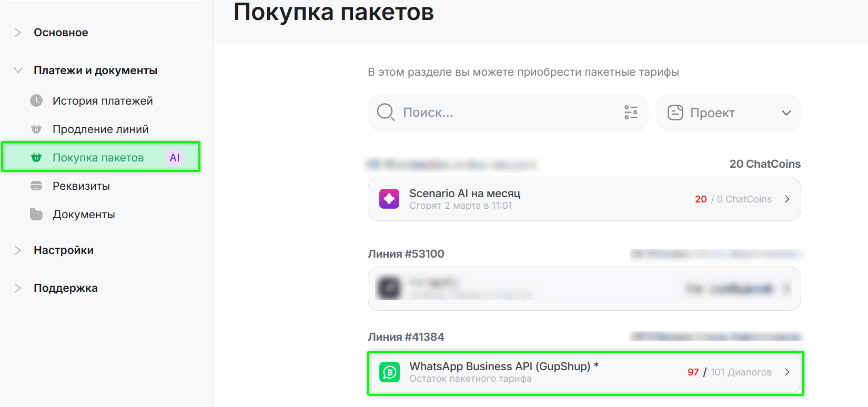Click the green basket icon for Покупка пакетов

click(x=36, y=157)
